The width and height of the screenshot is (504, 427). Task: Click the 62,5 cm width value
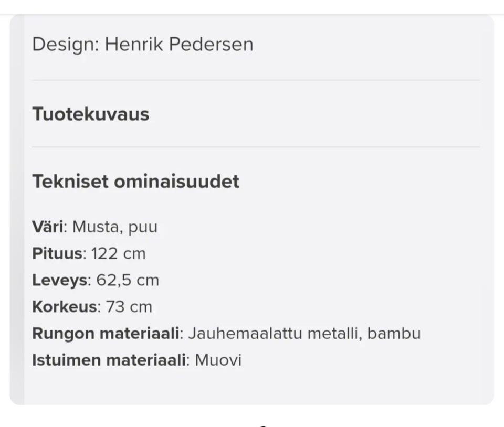click(128, 280)
